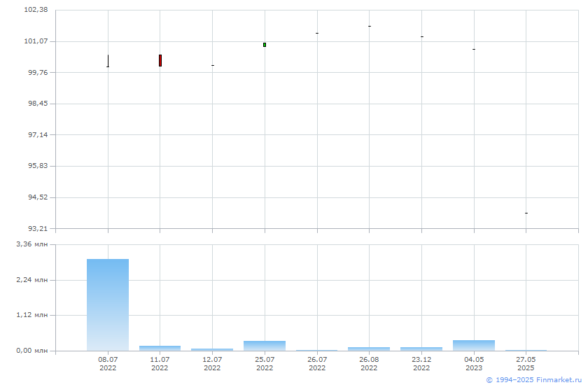Click the 08.07 2022 date label
The height and width of the screenshot is (385, 588).
[x=108, y=363]
